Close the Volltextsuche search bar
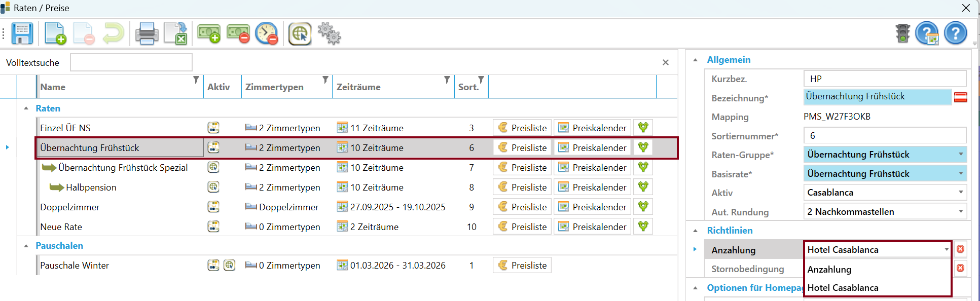Image resolution: width=980 pixels, height=301 pixels. click(666, 62)
